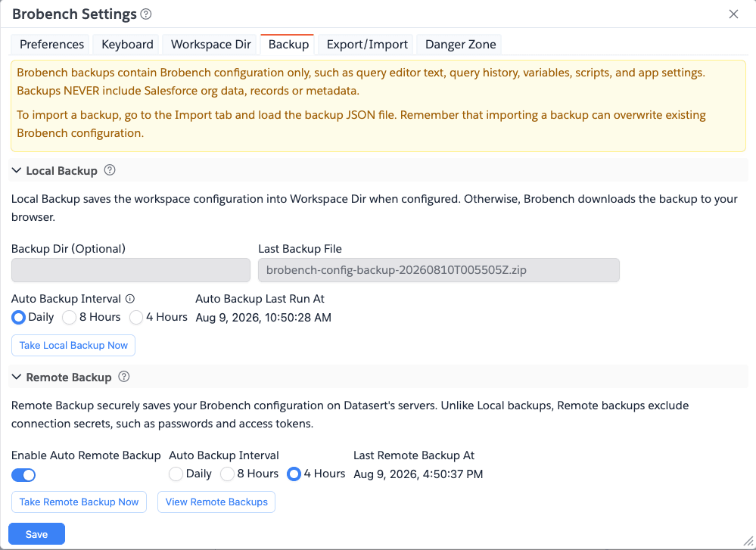Grab the resize handle in dialog corner
756x550 pixels.
748,542
